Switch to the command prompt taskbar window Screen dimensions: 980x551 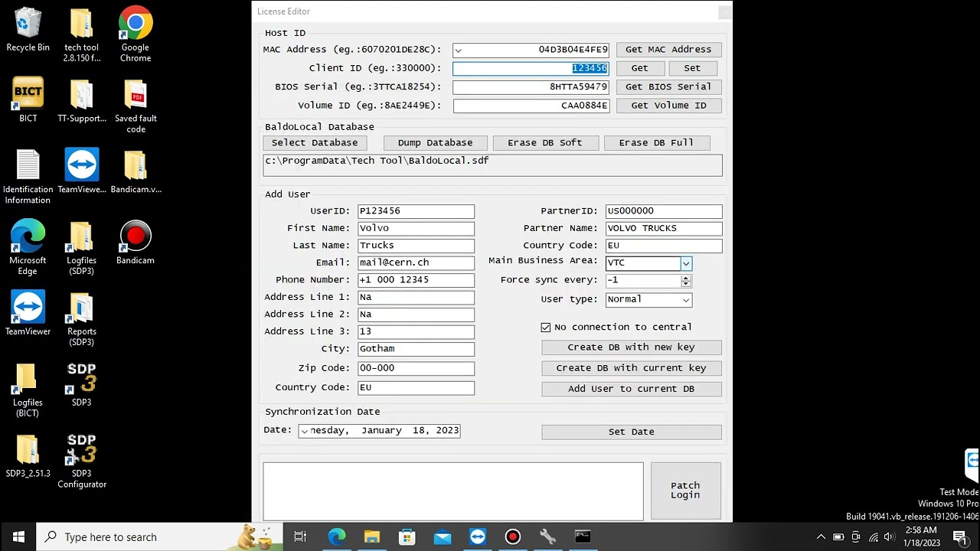tap(583, 536)
